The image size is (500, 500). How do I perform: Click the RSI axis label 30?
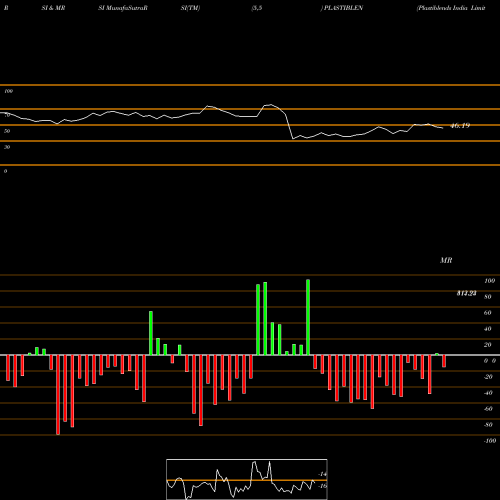7,147
